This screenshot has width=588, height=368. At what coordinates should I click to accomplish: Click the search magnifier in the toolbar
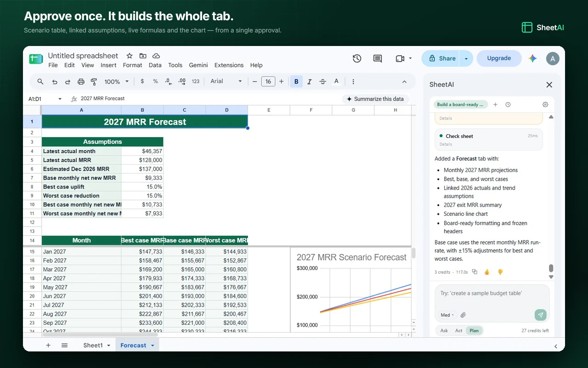(x=40, y=81)
